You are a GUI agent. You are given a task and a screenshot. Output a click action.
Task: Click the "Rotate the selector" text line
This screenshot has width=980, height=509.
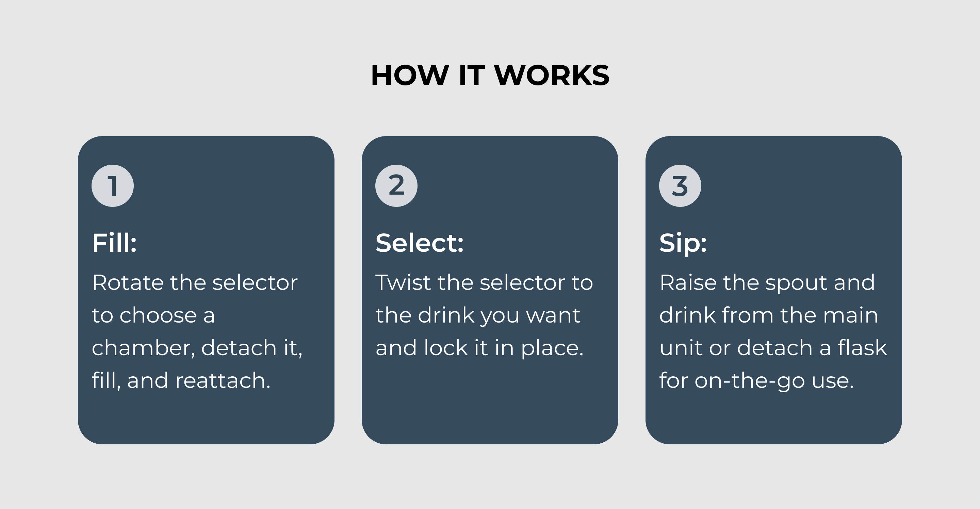click(x=194, y=283)
